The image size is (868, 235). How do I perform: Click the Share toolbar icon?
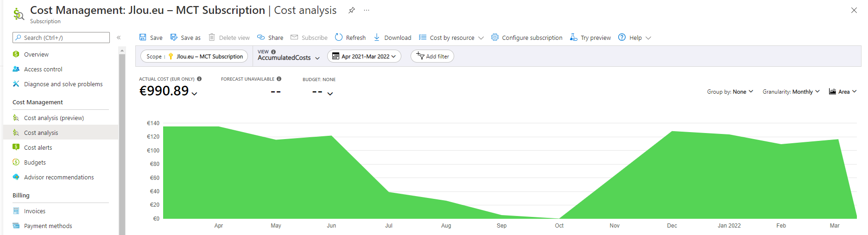[261, 37]
